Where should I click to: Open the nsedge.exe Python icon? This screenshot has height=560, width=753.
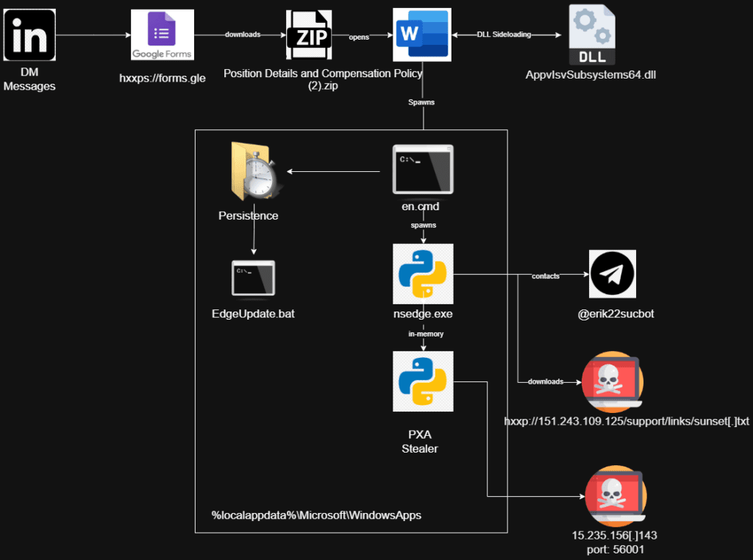pyautogui.click(x=423, y=273)
